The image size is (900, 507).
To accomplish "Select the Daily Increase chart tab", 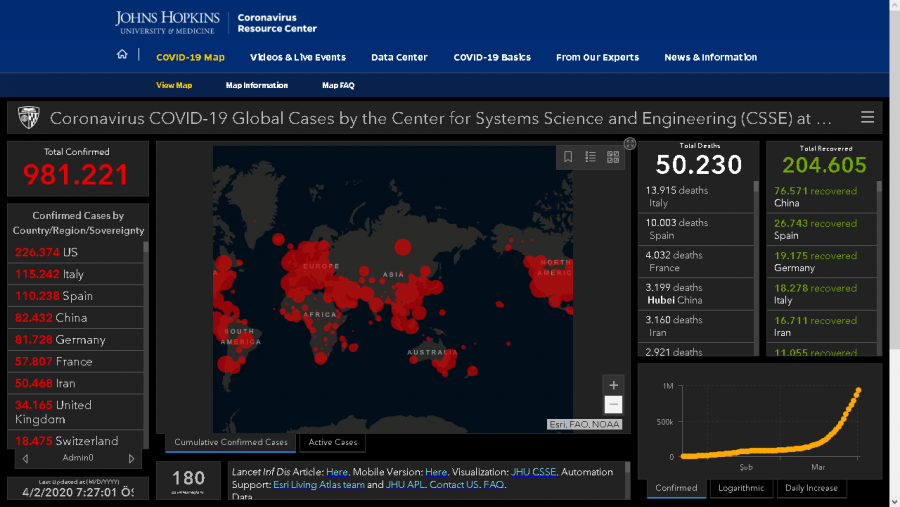I will click(811, 488).
